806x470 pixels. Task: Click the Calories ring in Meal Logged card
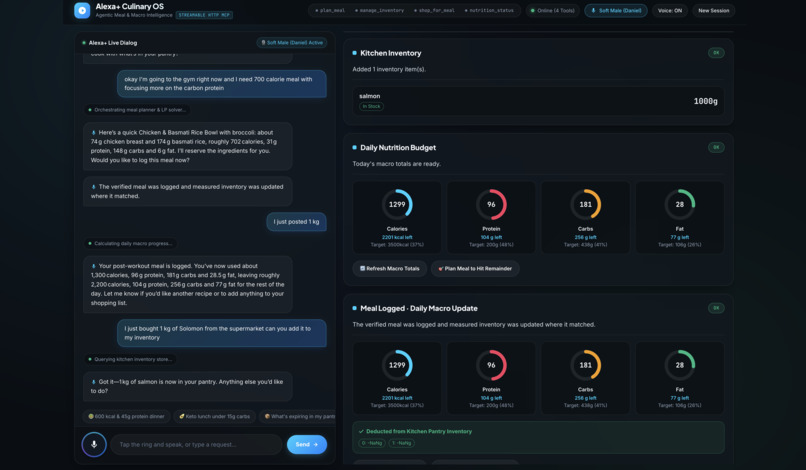(x=397, y=365)
